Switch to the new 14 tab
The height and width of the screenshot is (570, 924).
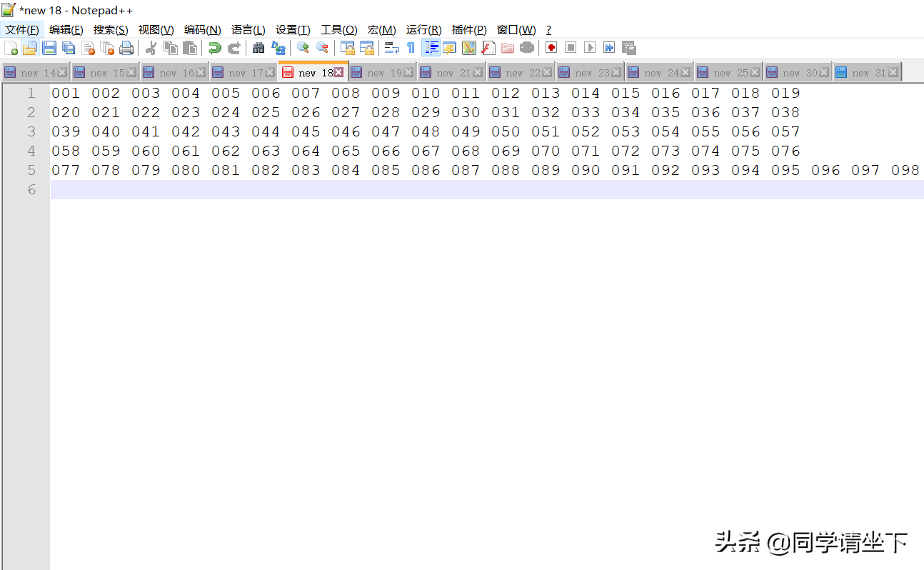pyautogui.click(x=36, y=73)
